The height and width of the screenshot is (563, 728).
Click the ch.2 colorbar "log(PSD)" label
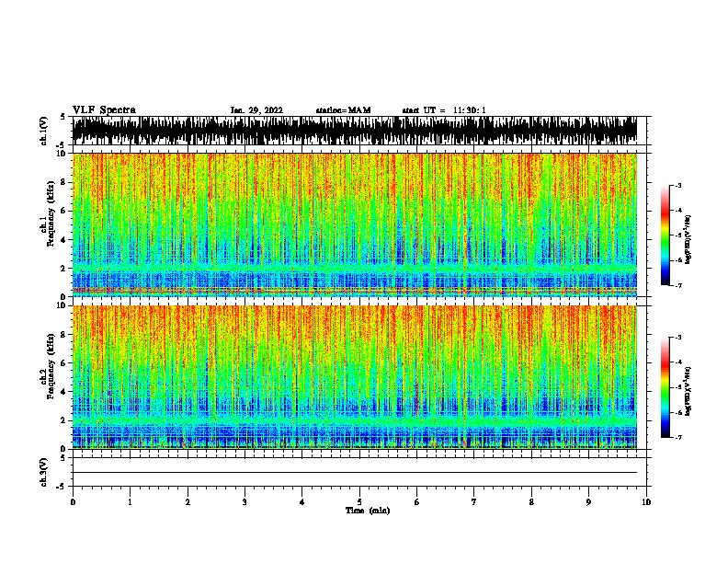[x=688, y=392]
